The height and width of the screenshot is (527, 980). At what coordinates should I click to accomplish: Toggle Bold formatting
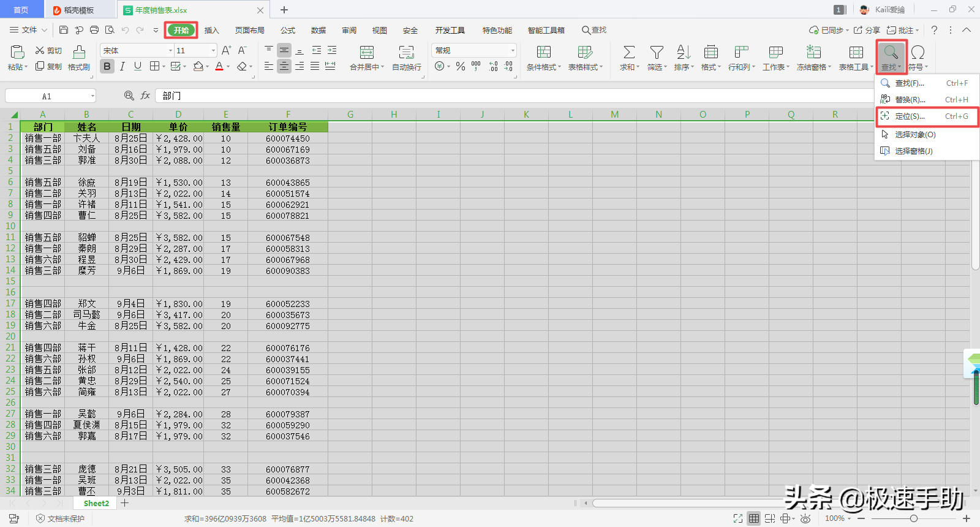107,66
